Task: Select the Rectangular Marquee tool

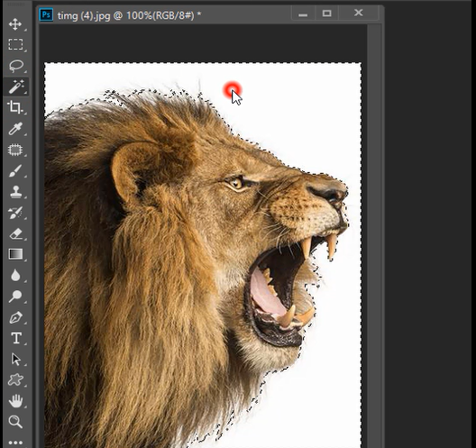Action: coord(15,44)
